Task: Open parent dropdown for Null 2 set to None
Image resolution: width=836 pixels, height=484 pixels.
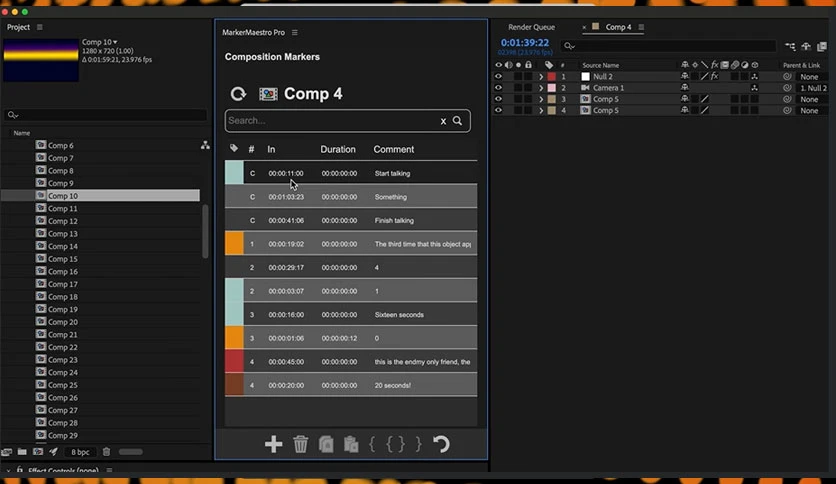Action: (812, 77)
